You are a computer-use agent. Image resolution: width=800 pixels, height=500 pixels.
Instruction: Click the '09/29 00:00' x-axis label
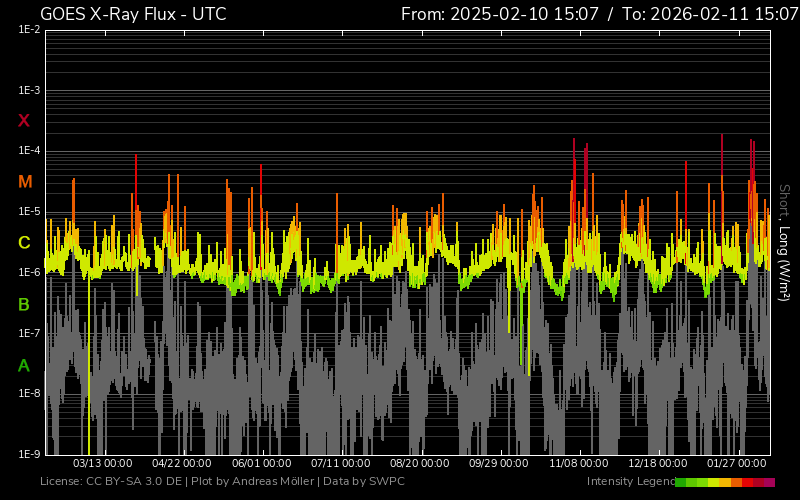tap(499, 463)
